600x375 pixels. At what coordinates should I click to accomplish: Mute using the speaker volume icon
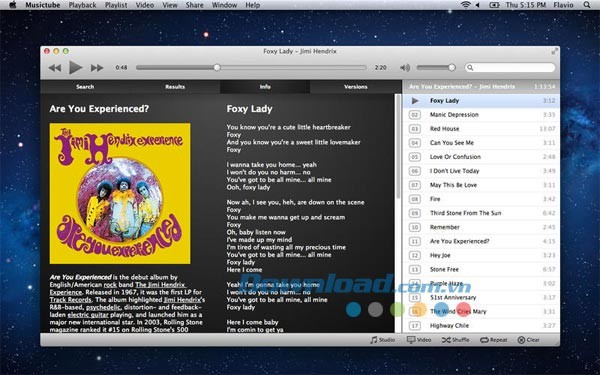coord(404,68)
